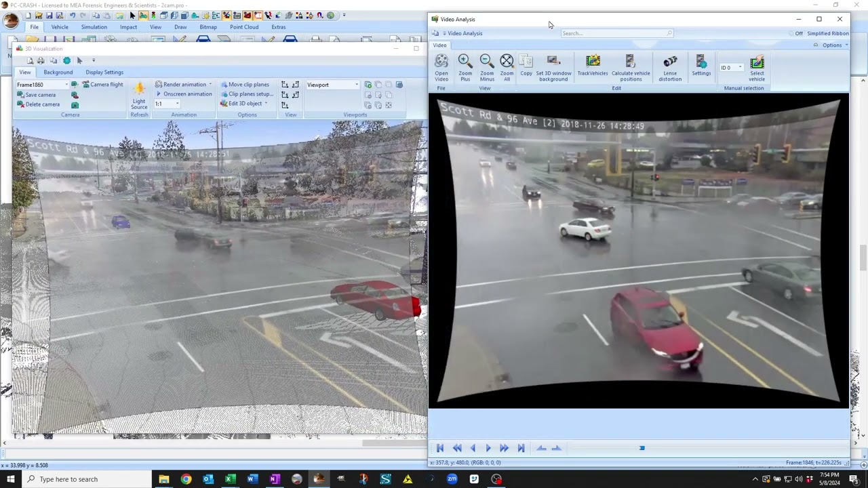The image size is (868, 488).
Task: Open Zoom app from taskbar
Action: 452,479
